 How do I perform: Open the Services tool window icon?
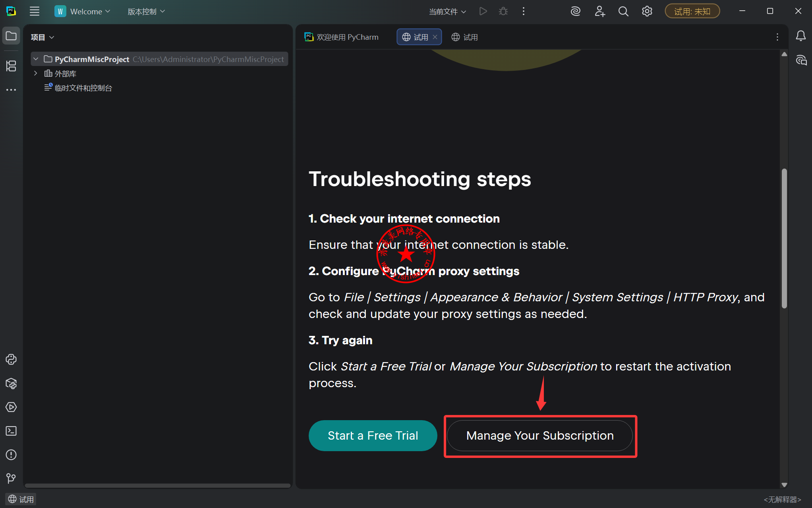click(11, 407)
